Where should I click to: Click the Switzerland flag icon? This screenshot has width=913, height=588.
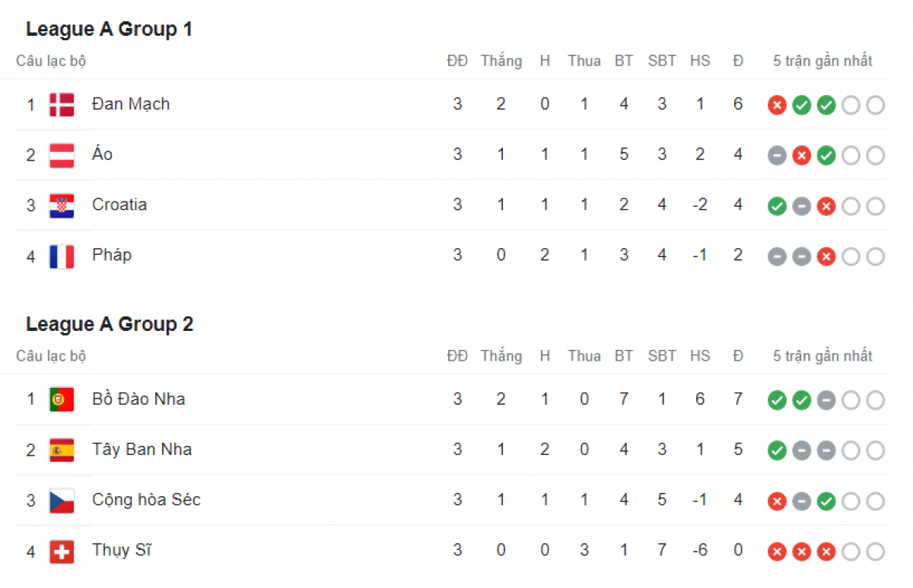[62, 551]
